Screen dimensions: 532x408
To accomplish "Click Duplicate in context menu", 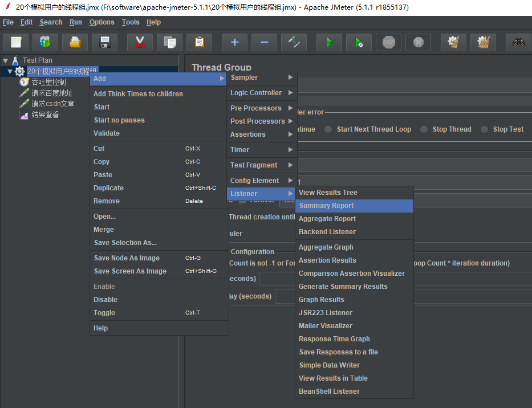I will coord(158,188).
